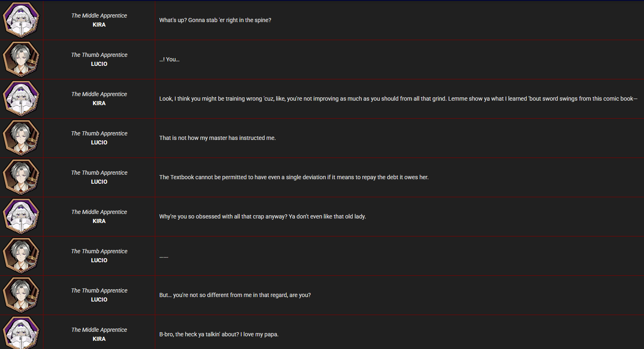Select Kira's avatar beside the comic book line
Viewport: 644px width, 349px height.
[21, 99]
